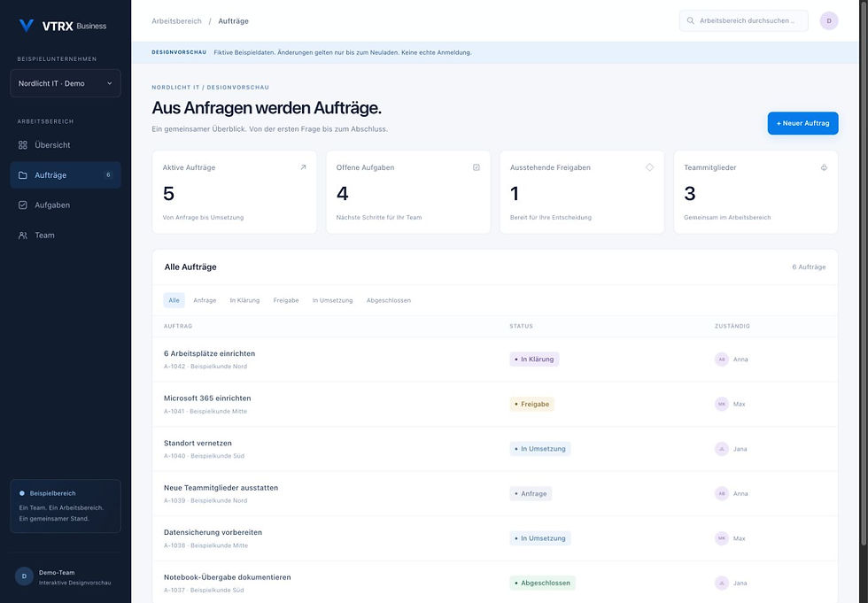This screenshot has height=603, width=868.
Task: Click the Aufträge folder icon in sidebar
Action: (x=23, y=175)
